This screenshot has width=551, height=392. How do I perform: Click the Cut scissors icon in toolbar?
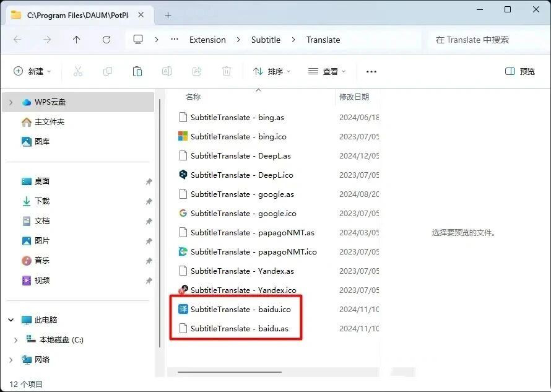[78, 71]
